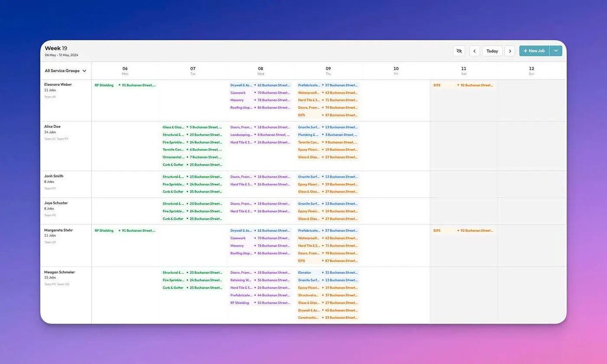Expand the chevron next to All Service Groups
This screenshot has height=364, width=607.
tap(85, 71)
